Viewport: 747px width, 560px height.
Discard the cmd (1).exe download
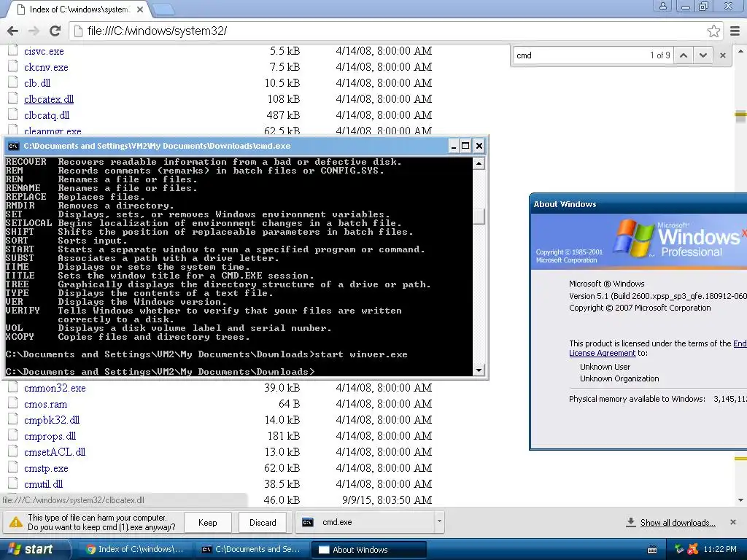[x=263, y=522]
